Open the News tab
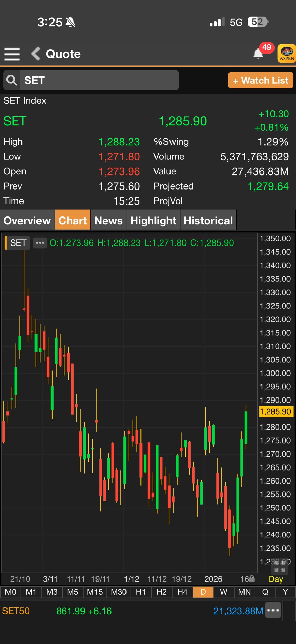Screen dimensions: 296x644 [x=108, y=221]
